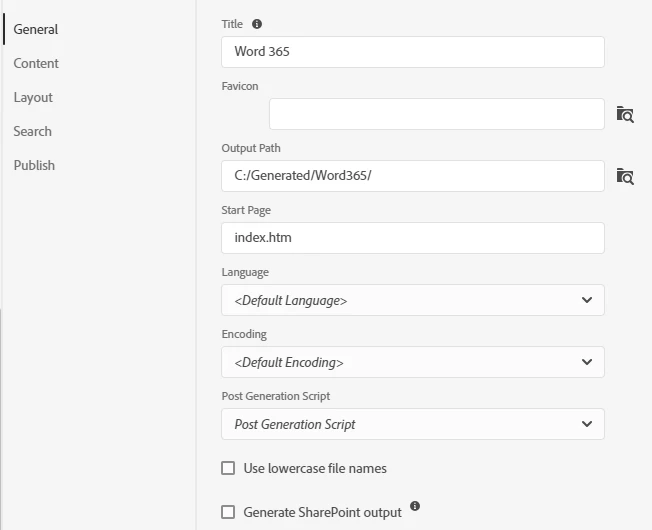Screen dimensions: 652x530
Task: Open the Language dropdown
Action: (412, 300)
